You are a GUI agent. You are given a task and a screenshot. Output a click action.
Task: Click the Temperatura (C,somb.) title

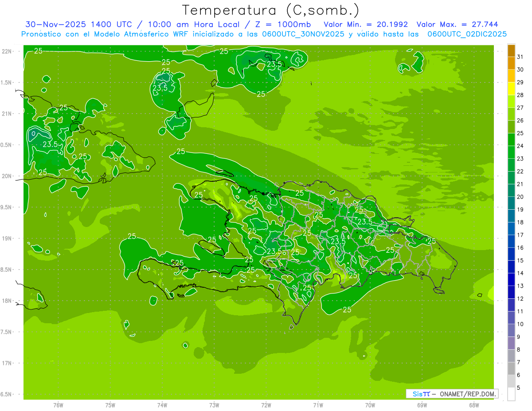point(270,10)
